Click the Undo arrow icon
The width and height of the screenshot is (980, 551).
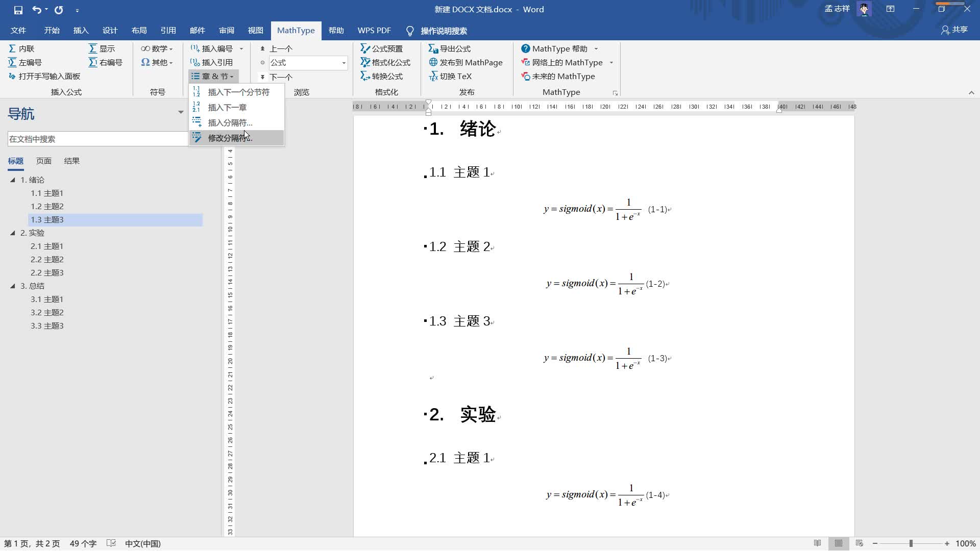click(37, 10)
